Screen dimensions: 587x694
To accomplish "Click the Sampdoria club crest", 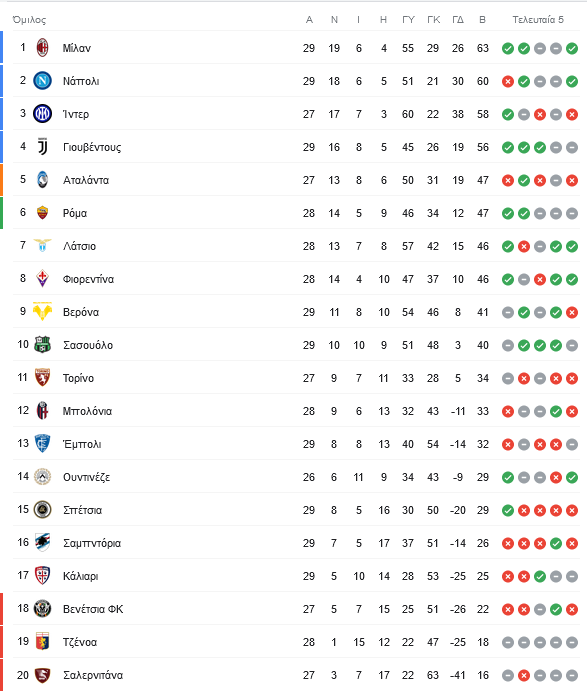I will pos(42,543).
